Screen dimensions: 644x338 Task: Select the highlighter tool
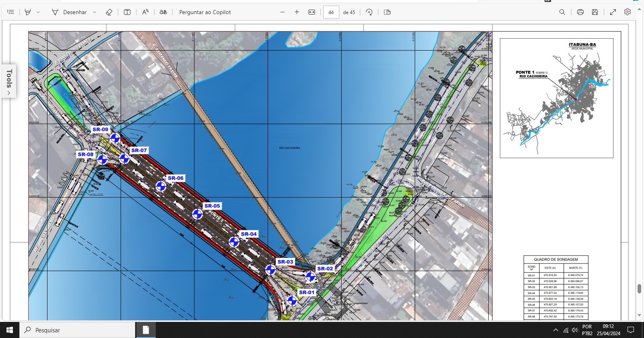coord(28,12)
